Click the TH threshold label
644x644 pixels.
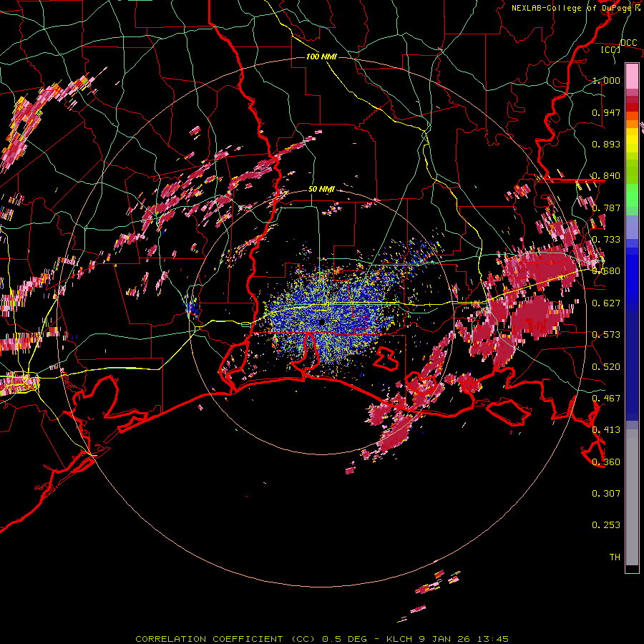coord(615,557)
